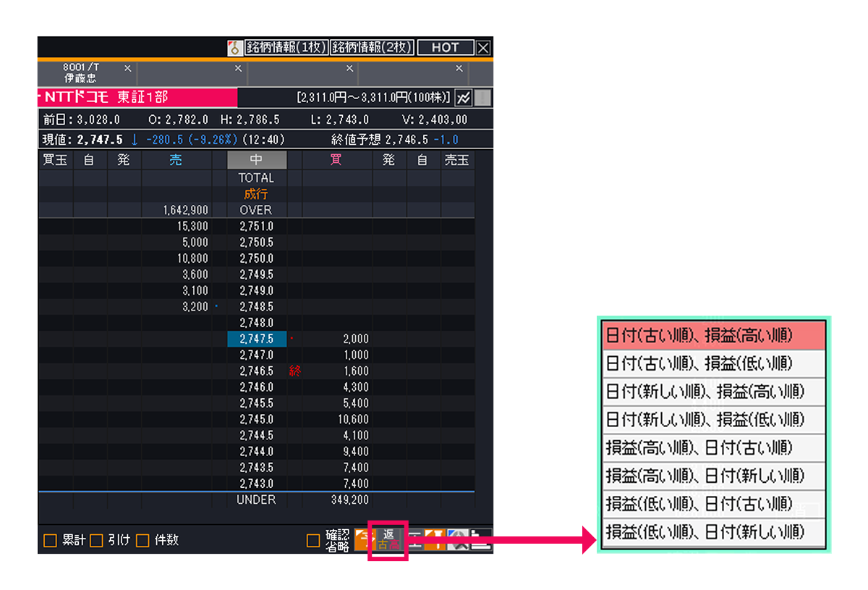Image resolution: width=868 pixels, height=590 pixels.
Task: Click price 2,750.0 in the board
Action: [256, 258]
